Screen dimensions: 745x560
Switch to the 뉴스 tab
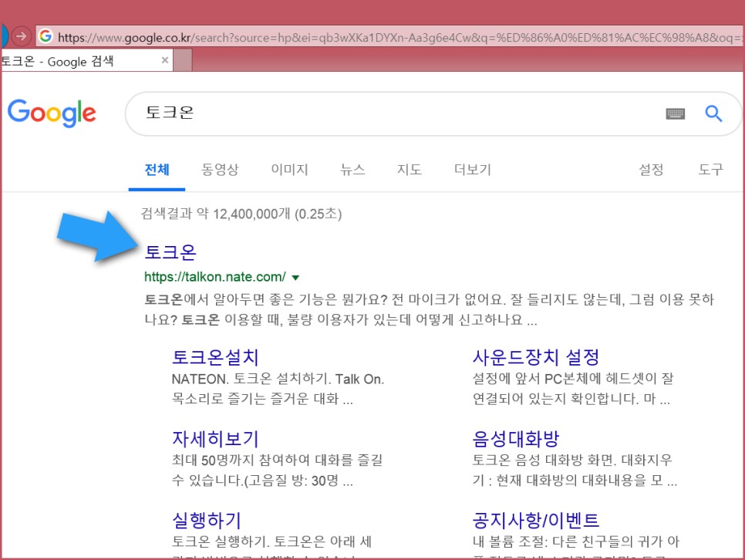[x=352, y=170]
